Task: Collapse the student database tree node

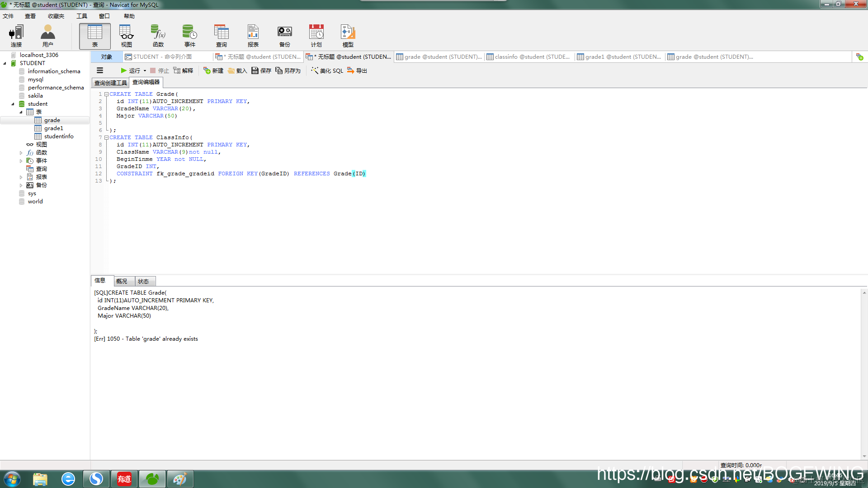Action: click(13, 104)
